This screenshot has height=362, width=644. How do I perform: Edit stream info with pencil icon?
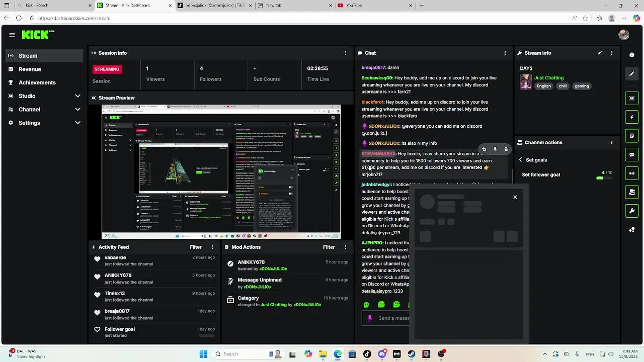coord(599,53)
